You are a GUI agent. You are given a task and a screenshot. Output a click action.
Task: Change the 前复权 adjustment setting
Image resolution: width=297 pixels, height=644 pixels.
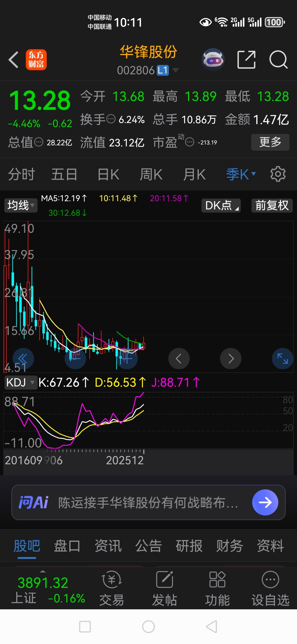click(272, 205)
